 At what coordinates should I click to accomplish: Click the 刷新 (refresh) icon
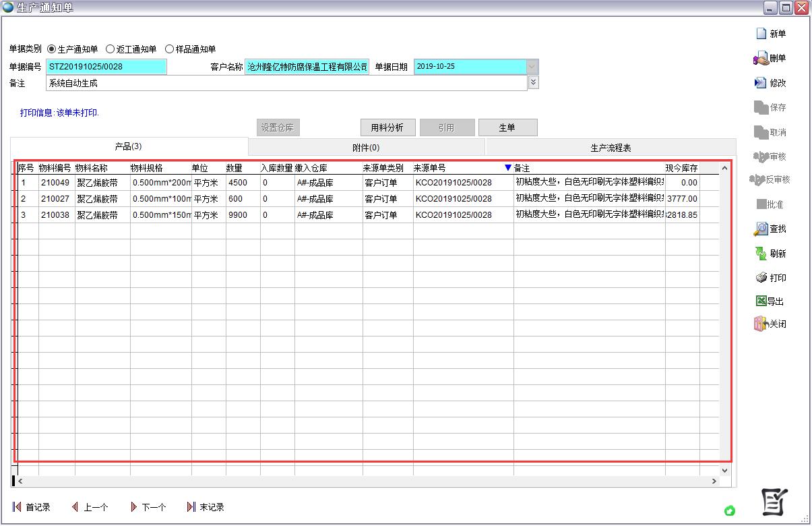(x=761, y=254)
